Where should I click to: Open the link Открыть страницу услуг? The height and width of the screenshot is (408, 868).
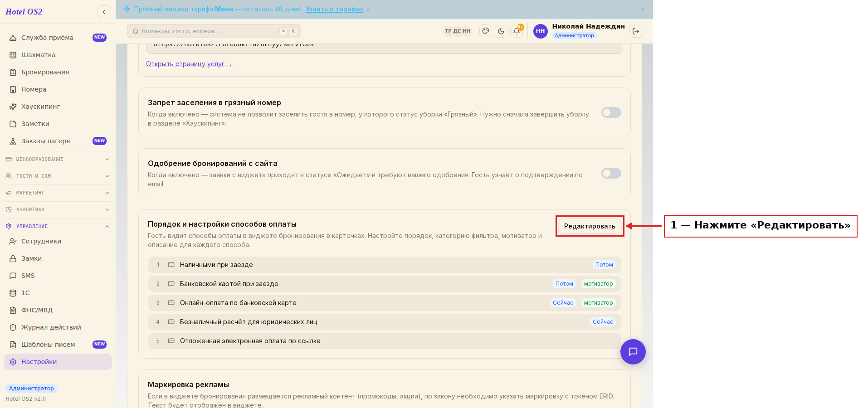click(189, 64)
